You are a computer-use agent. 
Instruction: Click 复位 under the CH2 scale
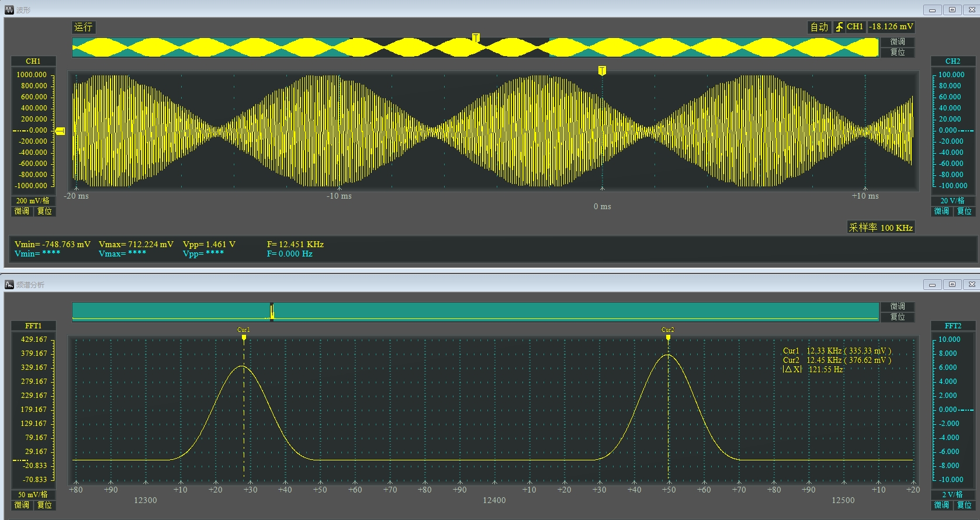point(964,211)
